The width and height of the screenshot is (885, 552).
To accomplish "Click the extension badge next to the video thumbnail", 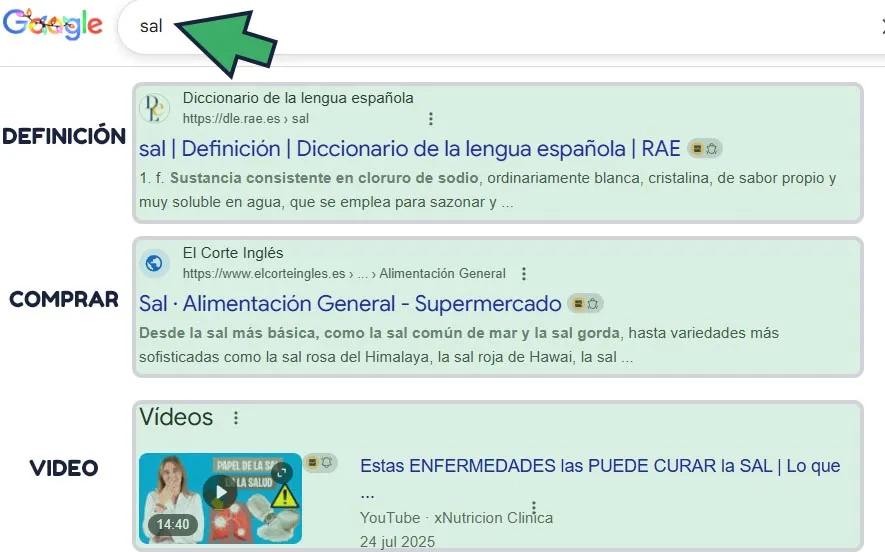I will 320,463.
